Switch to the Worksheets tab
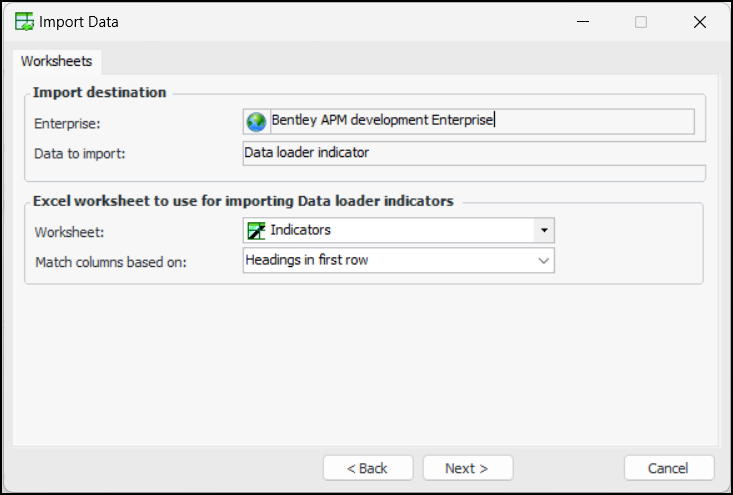 click(x=56, y=61)
